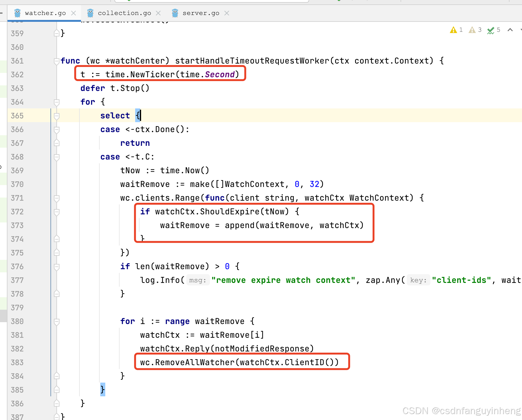Click notModifiedResponse argument on line 382
Image resolution: width=522 pixels, height=420 pixels.
pyautogui.click(x=262, y=349)
